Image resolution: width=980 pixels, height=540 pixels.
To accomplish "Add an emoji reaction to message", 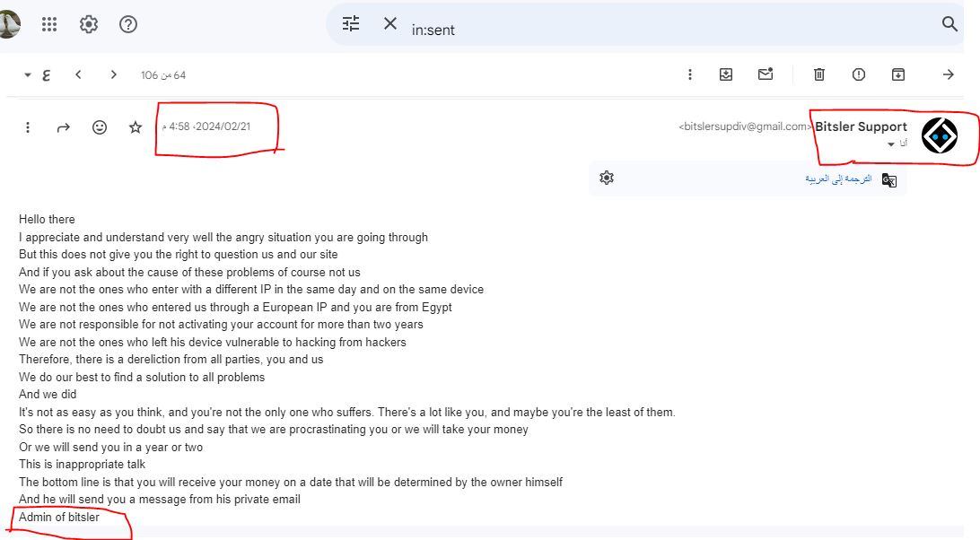I will [x=100, y=127].
